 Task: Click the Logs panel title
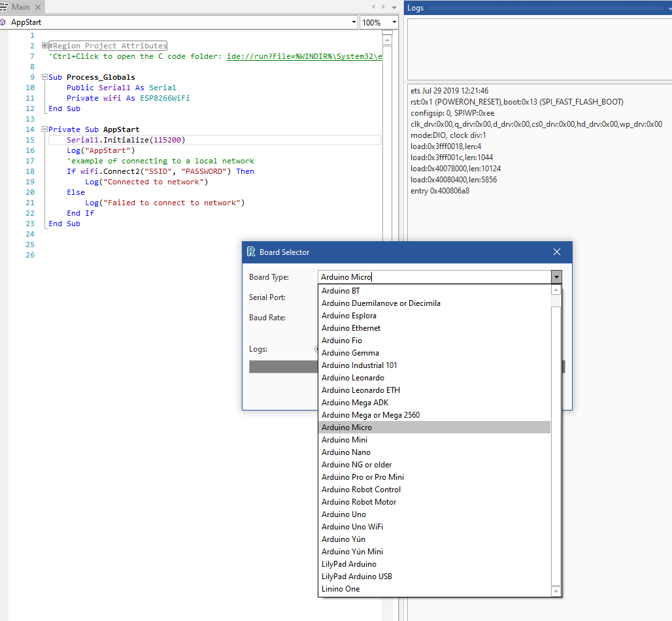coord(415,8)
